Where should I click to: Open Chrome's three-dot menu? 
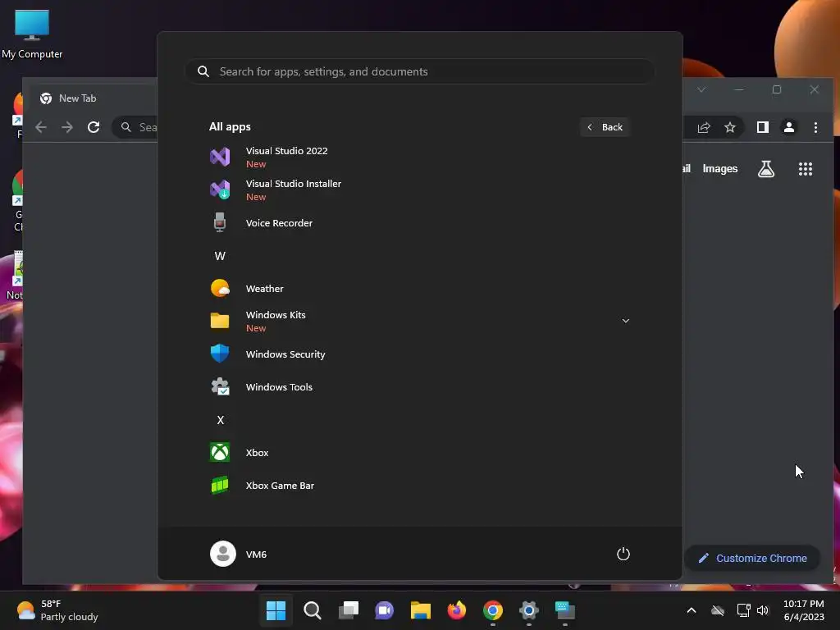[815, 127]
